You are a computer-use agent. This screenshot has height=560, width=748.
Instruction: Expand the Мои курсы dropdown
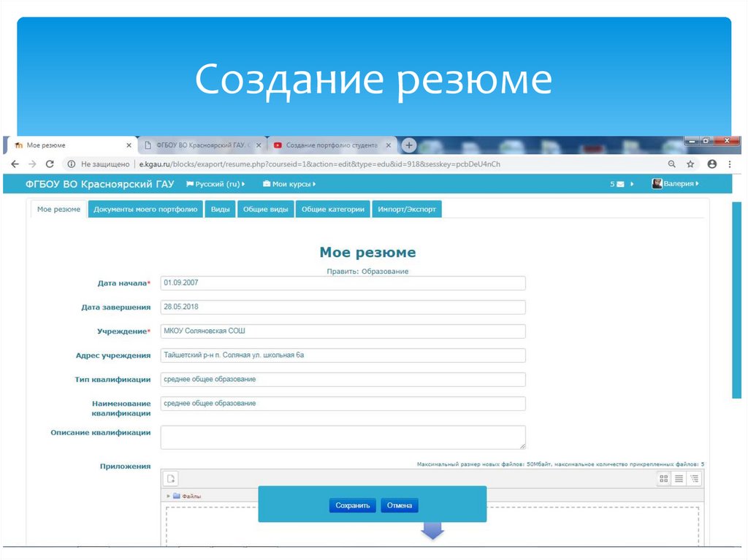point(290,184)
